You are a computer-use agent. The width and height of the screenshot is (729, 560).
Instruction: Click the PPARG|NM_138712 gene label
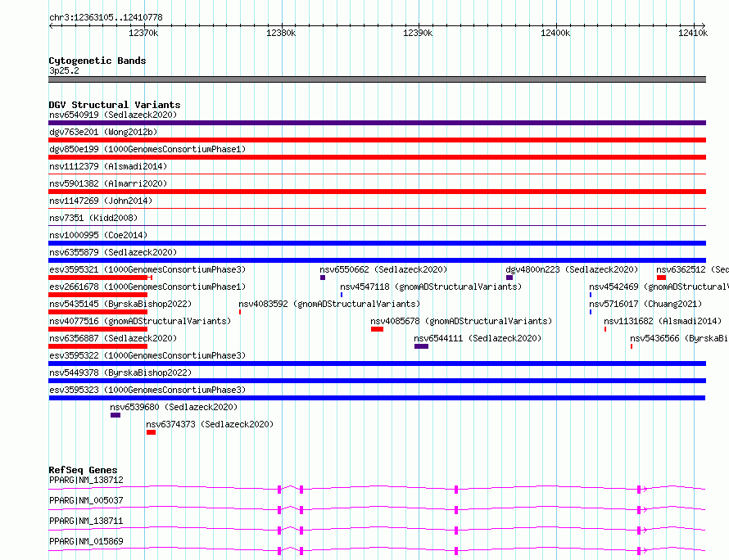(x=86, y=480)
